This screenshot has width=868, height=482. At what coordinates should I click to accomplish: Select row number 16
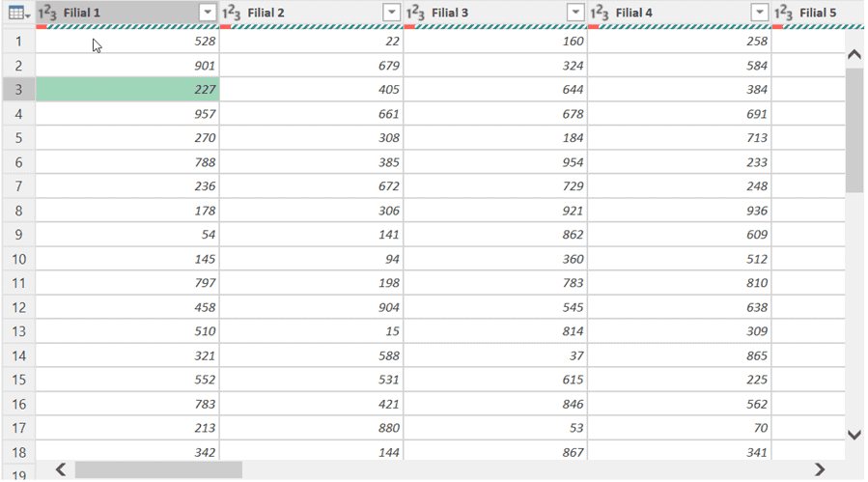18,404
